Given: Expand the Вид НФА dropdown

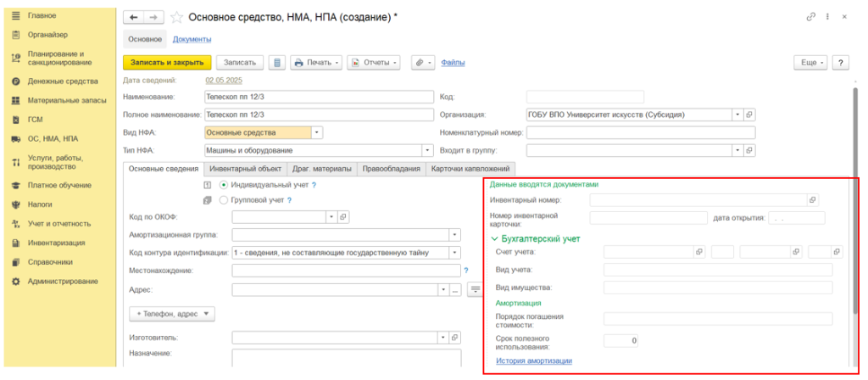Looking at the screenshot, I should [317, 133].
